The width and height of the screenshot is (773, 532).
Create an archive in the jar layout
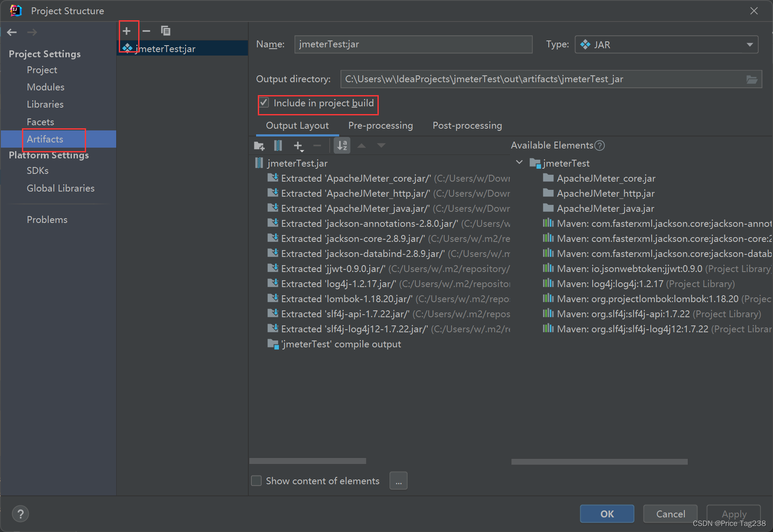278,145
